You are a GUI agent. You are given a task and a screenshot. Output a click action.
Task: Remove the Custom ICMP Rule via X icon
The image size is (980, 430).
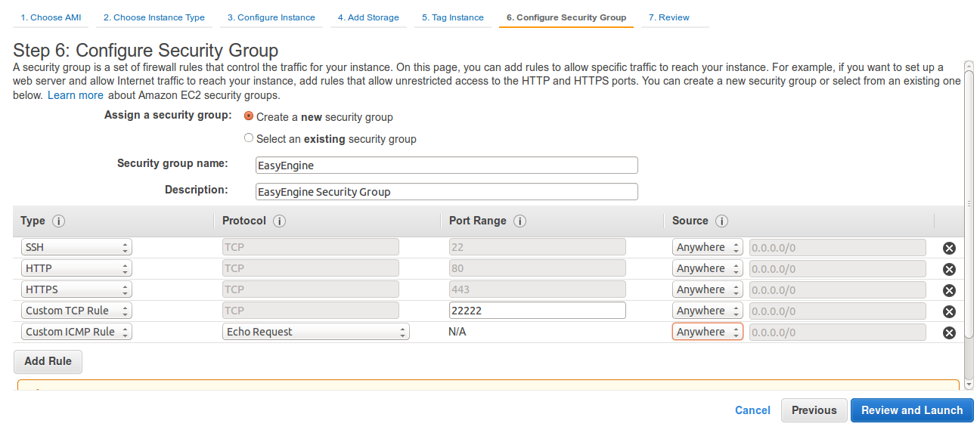(x=949, y=333)
